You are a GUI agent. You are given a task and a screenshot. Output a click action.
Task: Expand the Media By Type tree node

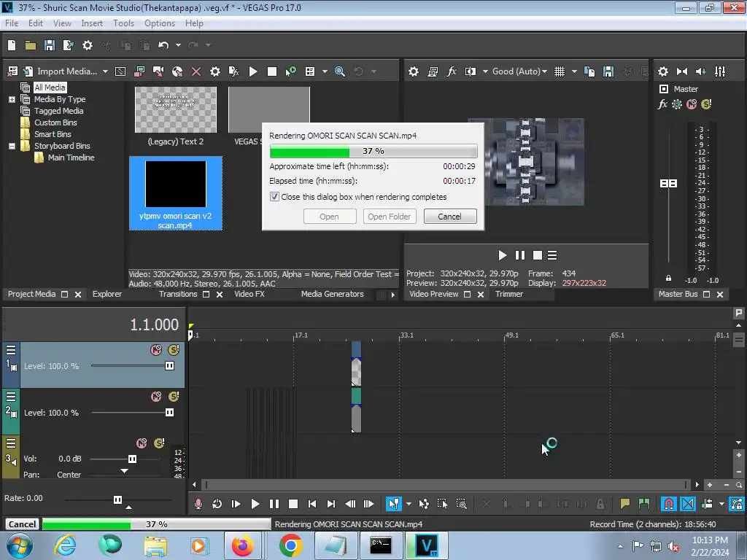point(12,99)
